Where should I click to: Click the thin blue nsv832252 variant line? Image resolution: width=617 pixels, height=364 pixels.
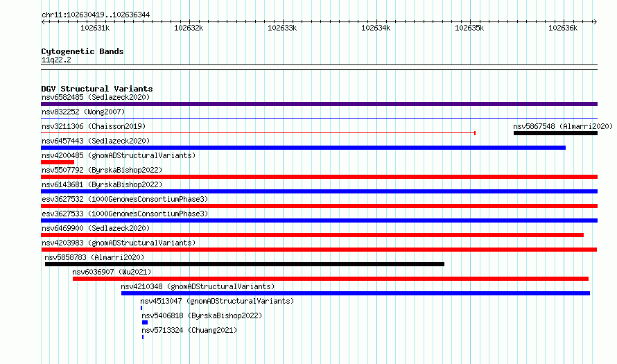tap(319, 118)
